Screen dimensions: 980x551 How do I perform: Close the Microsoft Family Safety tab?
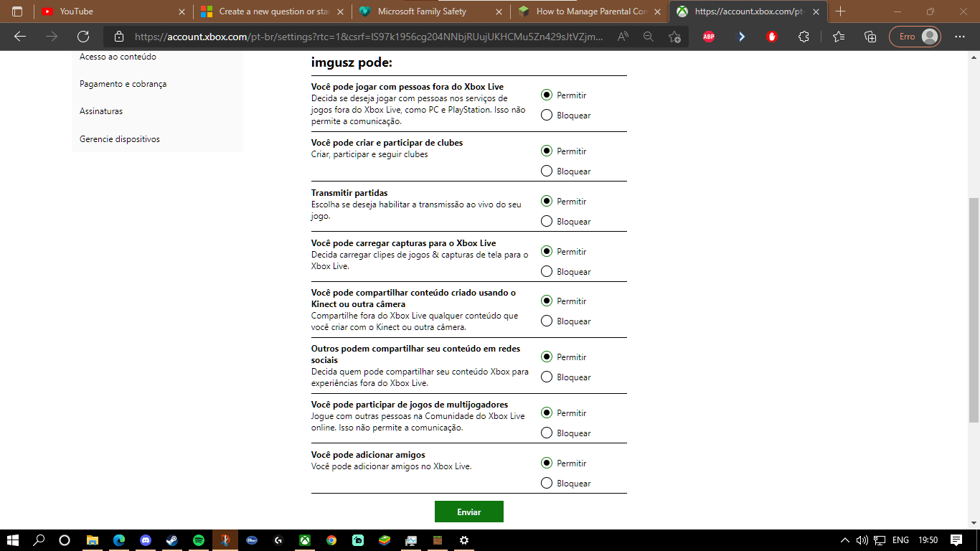pos(499,11)
